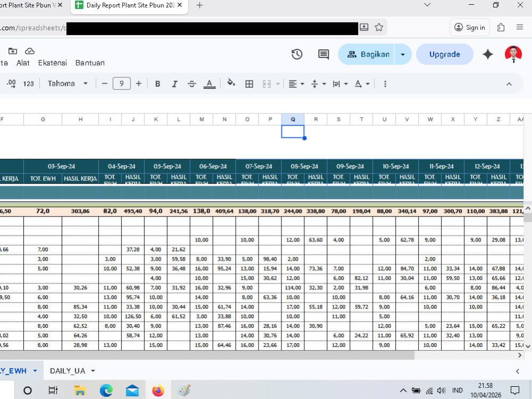The image size is (532, 399).
Task: Open the Alat menu
Action: pyautogui.click(x=23, y=63)
